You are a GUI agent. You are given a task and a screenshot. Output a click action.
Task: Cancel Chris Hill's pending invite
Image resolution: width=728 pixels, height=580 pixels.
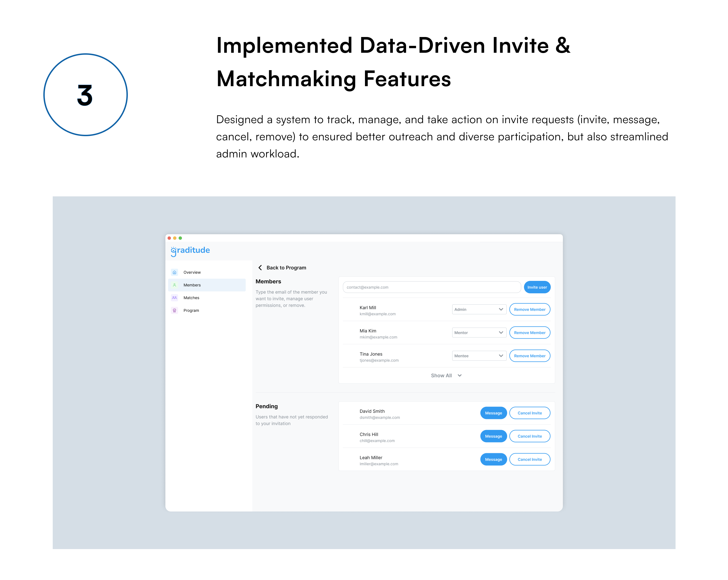(530, 436)
